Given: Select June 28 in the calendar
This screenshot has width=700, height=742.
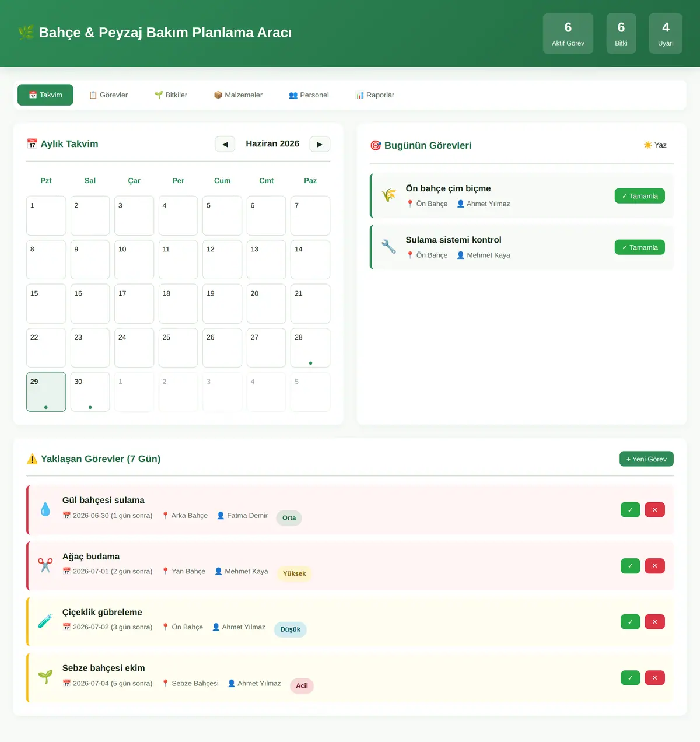Looking at the screenshot, I should click(x=310, y=348).
